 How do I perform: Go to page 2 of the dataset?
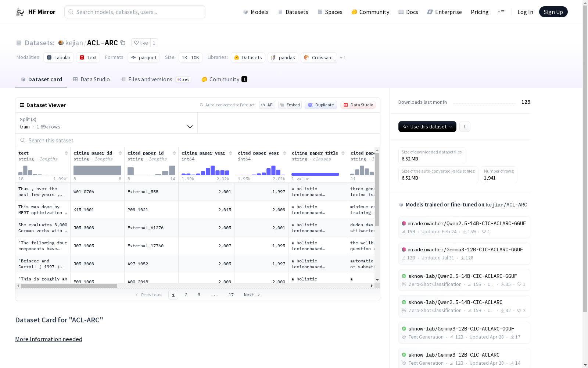pyautogui.click(x=186, y=295)
